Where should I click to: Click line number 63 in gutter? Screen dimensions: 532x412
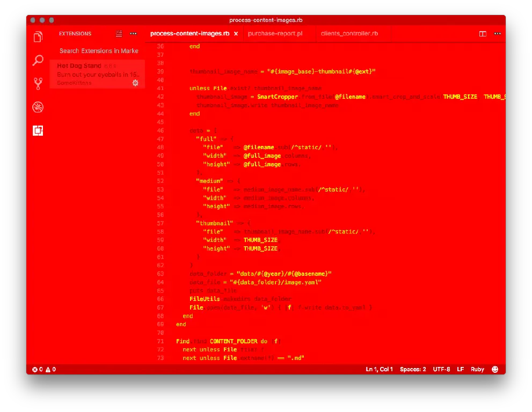(x=160, y=274)
